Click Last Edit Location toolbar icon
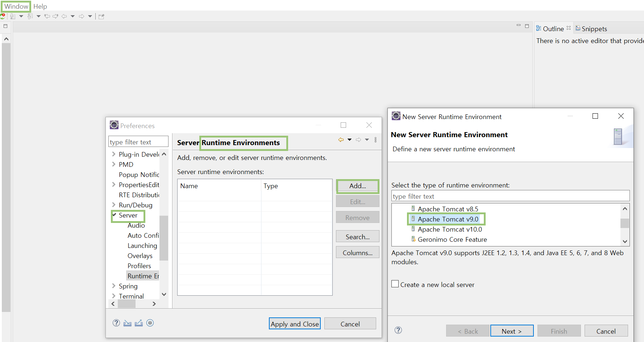 click(x=47, y=16)
